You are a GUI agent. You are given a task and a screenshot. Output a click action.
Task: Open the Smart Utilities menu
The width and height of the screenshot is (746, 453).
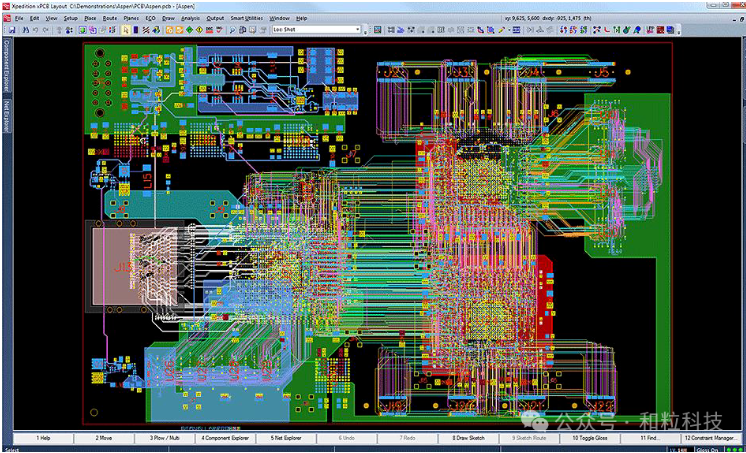click(246, 18)
